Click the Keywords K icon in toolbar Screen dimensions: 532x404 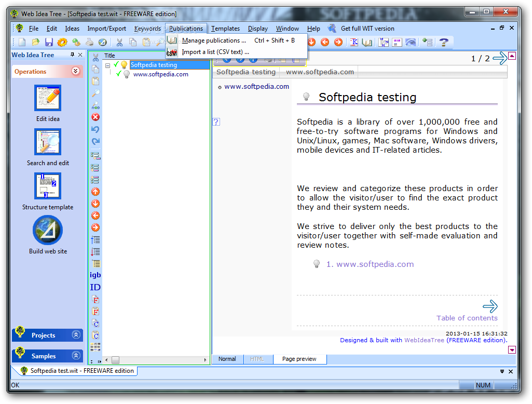pos(354,42)
